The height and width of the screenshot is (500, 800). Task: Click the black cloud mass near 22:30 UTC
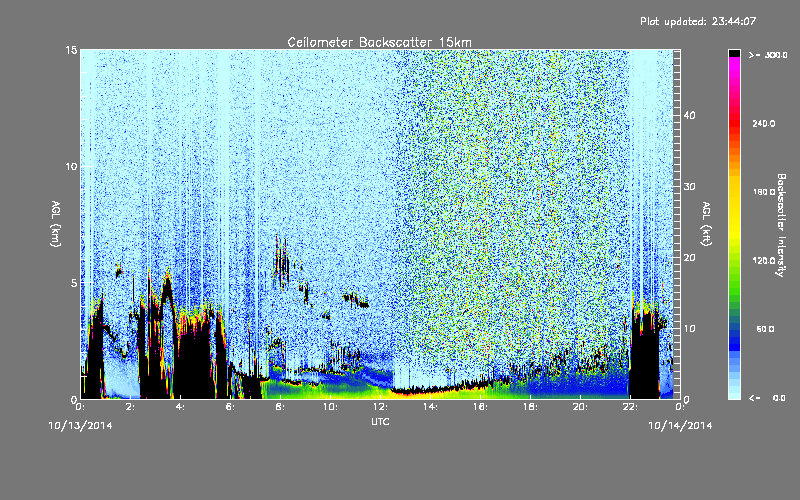pyautogui.click(x=644, y=355)
